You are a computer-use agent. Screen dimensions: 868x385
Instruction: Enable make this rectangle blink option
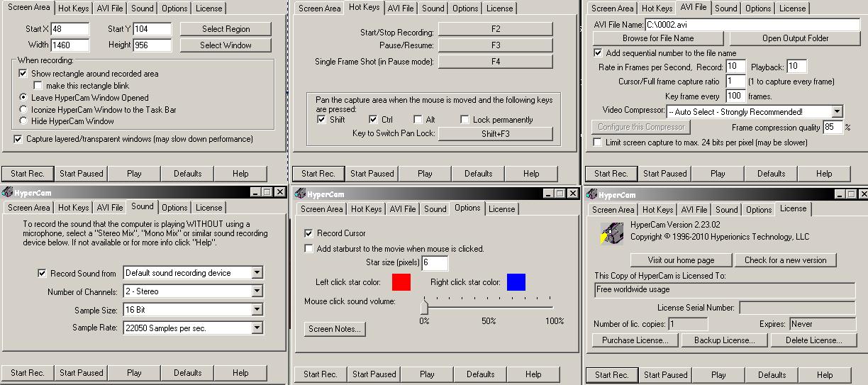(39, 86)
